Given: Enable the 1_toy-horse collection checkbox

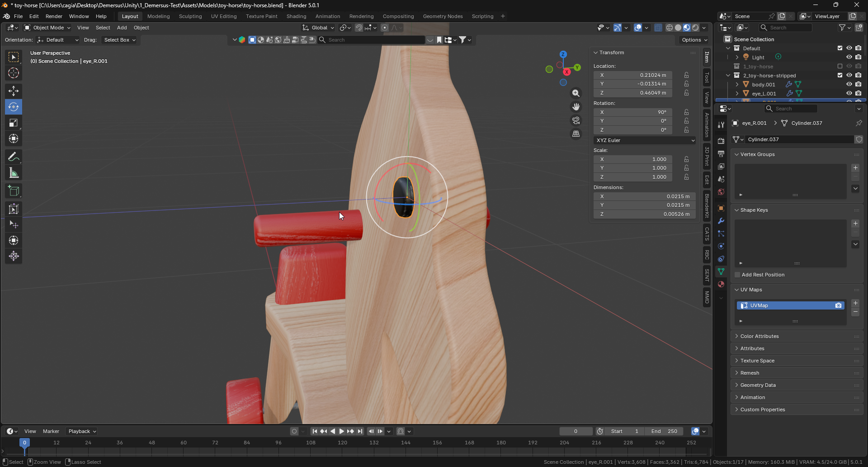Looking at the screenshot, I should tap(840, 66).
